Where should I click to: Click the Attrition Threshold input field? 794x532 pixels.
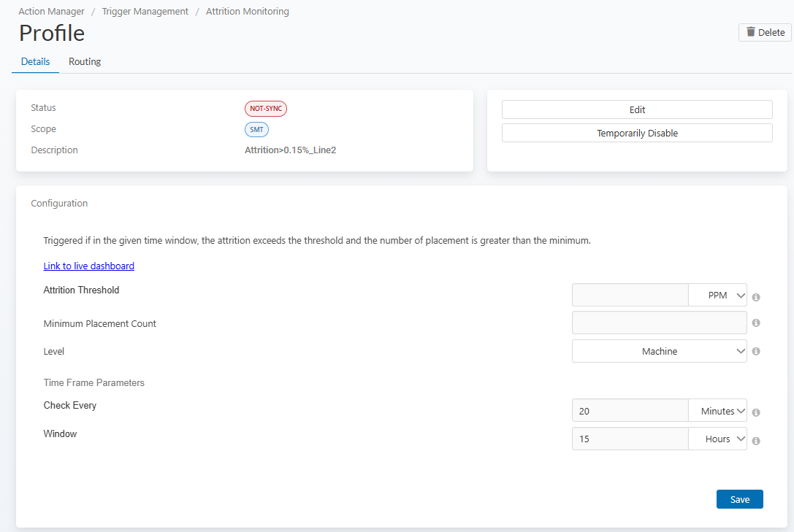point(630,295)
